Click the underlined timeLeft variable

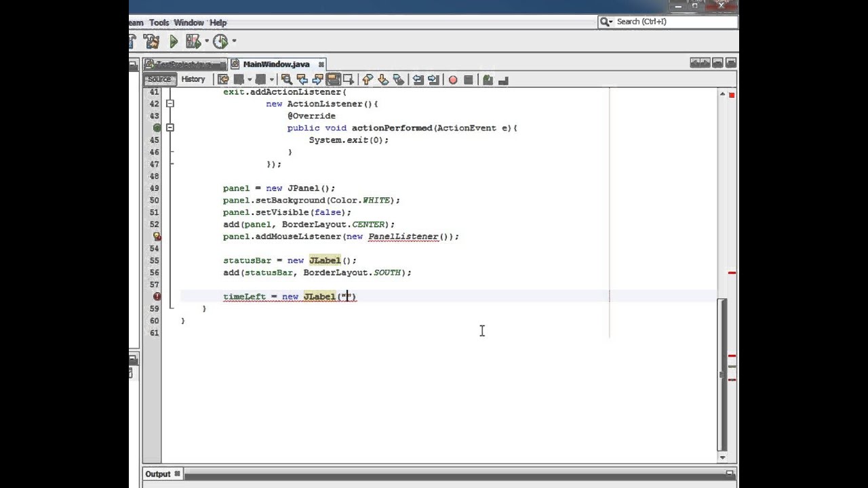[244, 297]
